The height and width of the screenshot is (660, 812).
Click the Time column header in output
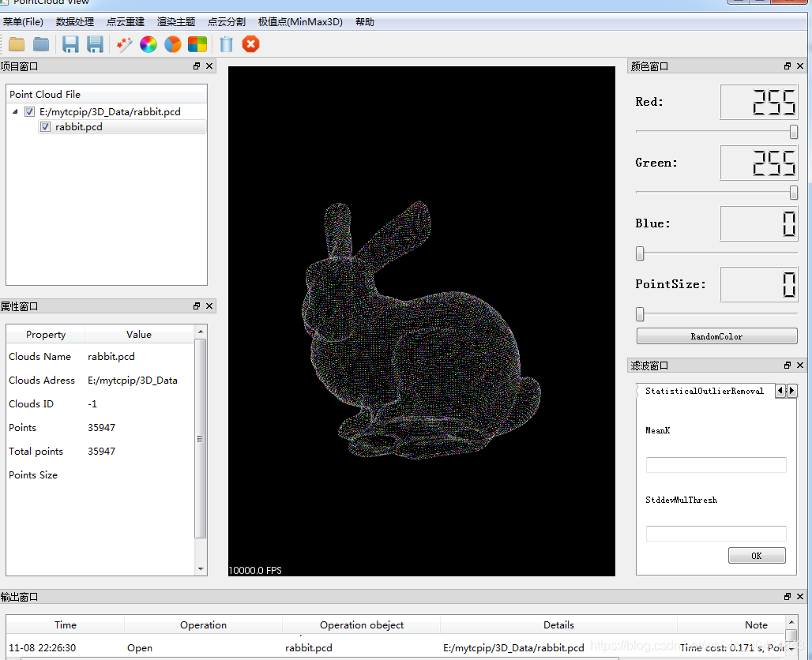click(66, 624)
